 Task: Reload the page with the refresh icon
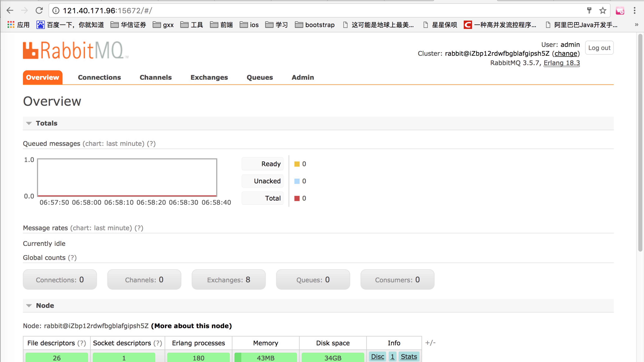pos(39,11)
